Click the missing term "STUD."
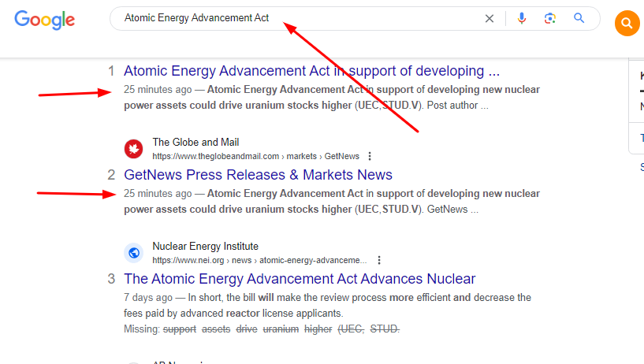Viewport: 644px width, 364px height. pos(385,329)
